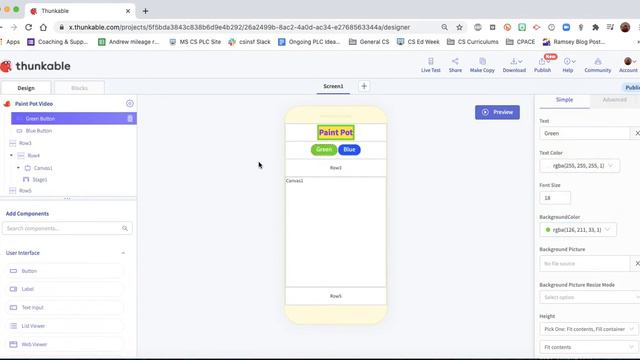Screen dimensions: 640x360
Task: Click the Font Size input field
Action: point(555,198)
